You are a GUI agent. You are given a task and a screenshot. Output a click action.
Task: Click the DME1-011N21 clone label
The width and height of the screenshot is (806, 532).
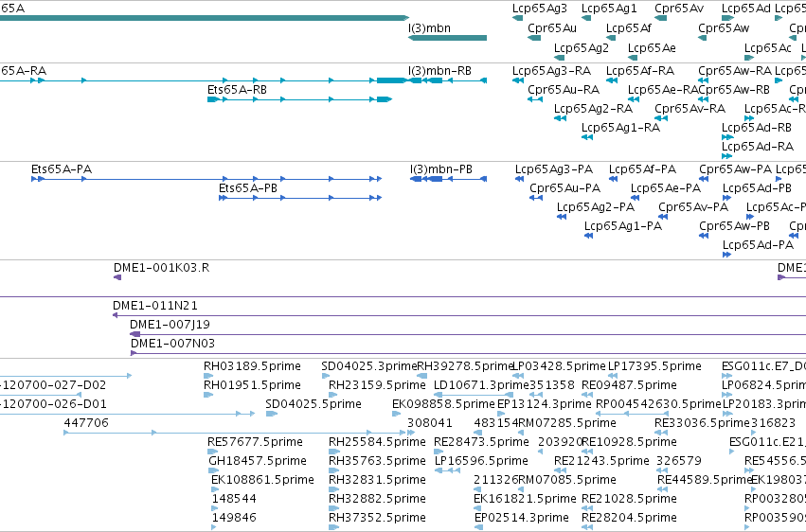pyautogui.click(x=155, y=306)
